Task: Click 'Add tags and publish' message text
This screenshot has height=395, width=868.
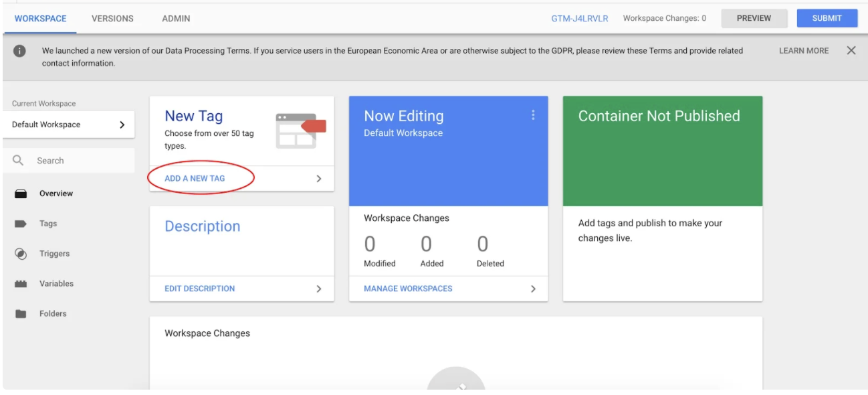Action: (650, 230)
